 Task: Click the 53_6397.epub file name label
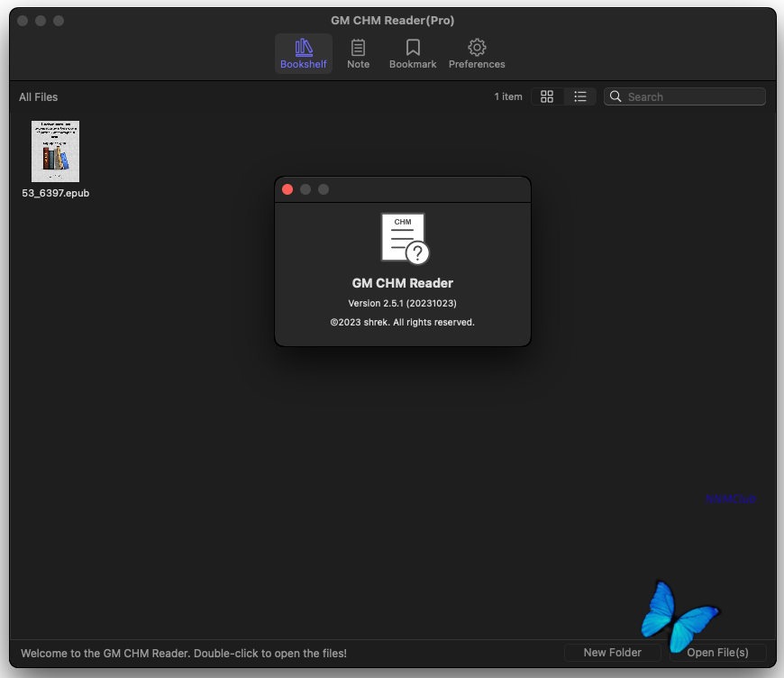click(56, 193)
